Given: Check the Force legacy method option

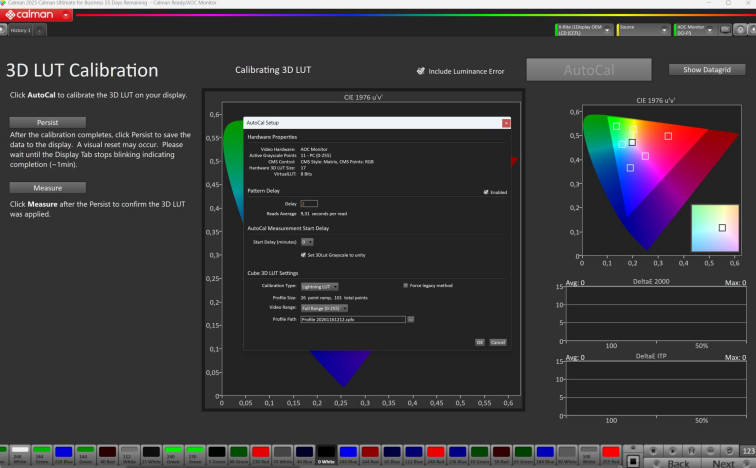Looking at the screenshot, I should click(405, 285).
